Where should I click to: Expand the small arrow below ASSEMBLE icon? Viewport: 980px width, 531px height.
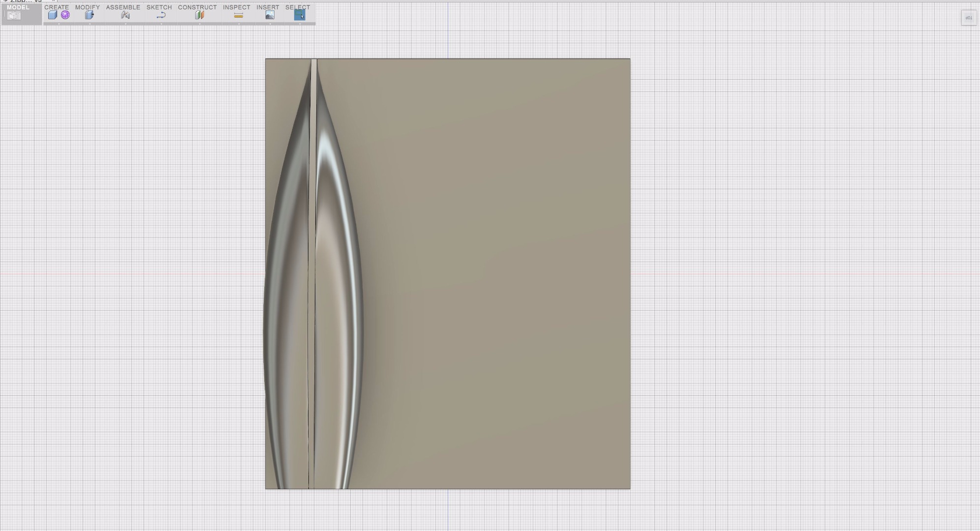click(x=125, y=24)
